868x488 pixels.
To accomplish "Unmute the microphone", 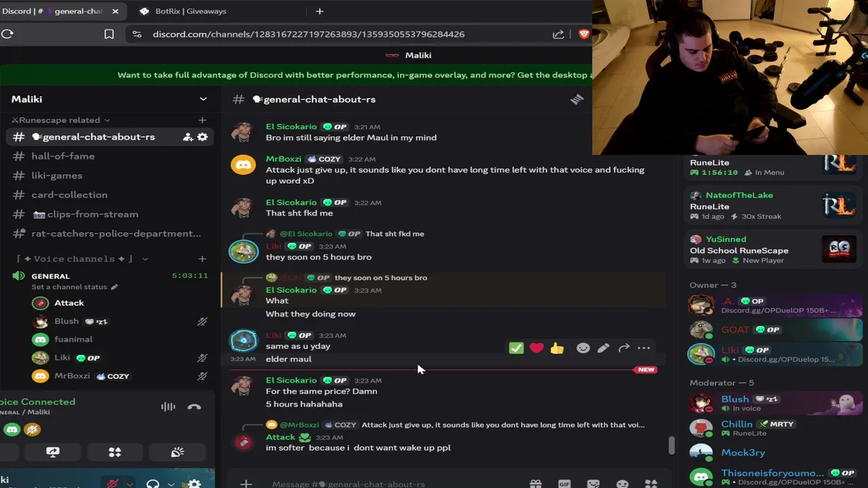I will (113, 484).
